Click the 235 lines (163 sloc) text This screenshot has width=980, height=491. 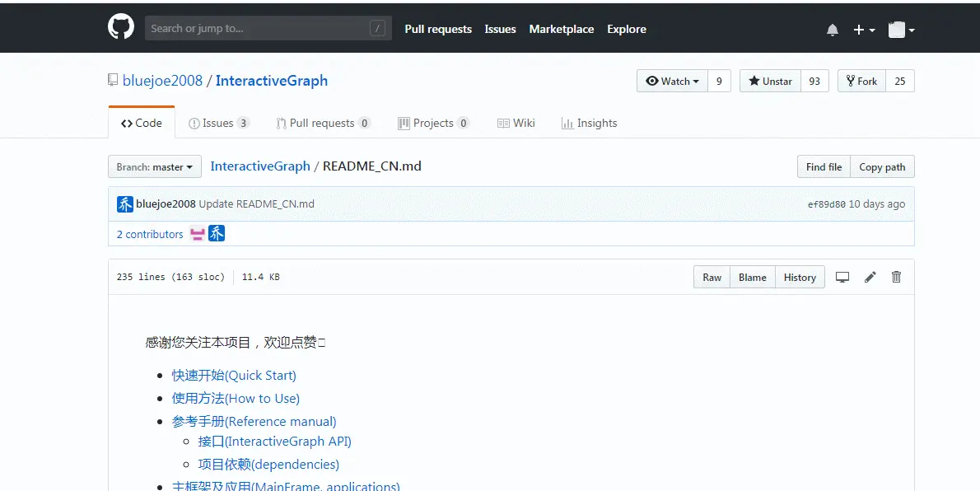click(x=170, y=277)
